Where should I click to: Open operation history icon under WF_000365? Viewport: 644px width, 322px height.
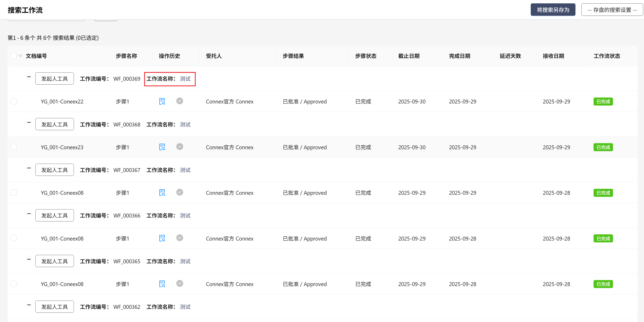(x=162, y=284)
